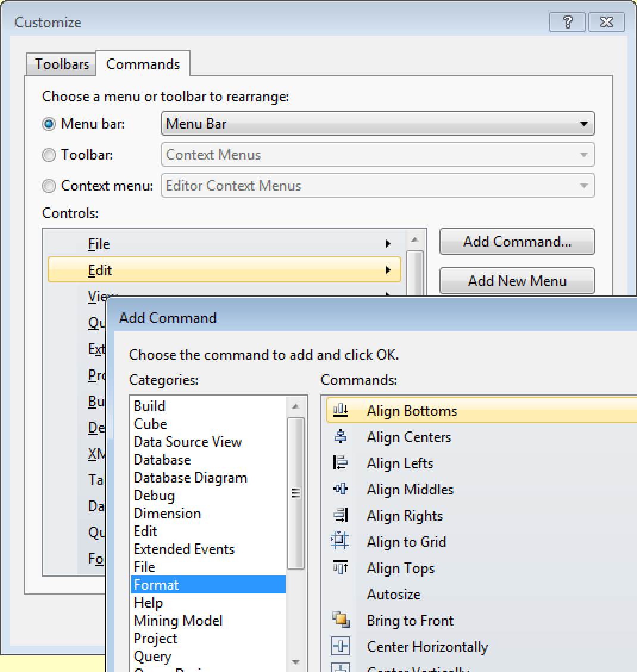Screen dimensions: 637x672
Task: Select the Menu bar radio button
Action: pos(49,124)
